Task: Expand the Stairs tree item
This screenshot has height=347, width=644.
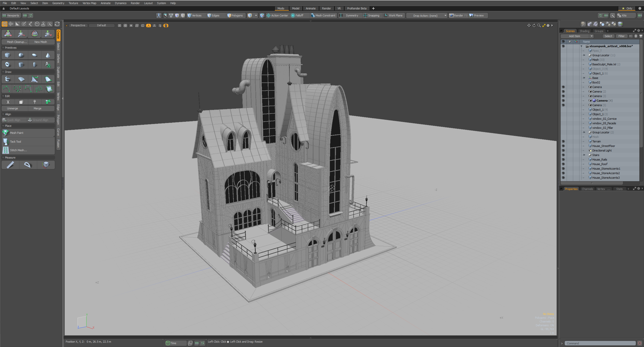Action: click(x=584, y=155)
